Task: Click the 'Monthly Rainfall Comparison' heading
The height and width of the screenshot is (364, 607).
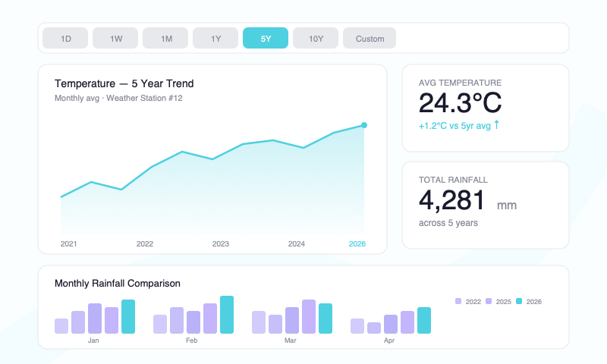Action: click(x=118, y=284)
